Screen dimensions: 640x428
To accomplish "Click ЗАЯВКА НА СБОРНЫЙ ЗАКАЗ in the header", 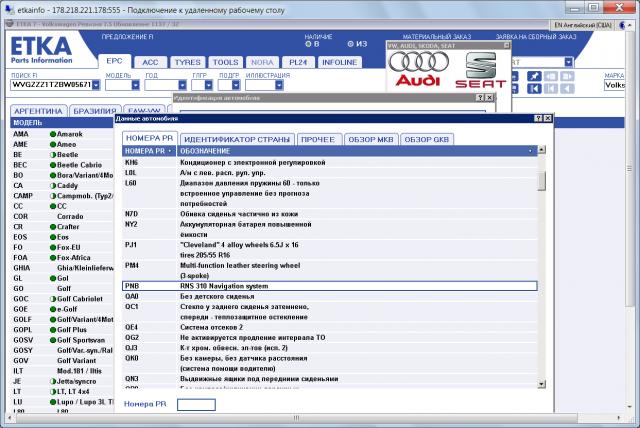I will [x=536, y=37].
